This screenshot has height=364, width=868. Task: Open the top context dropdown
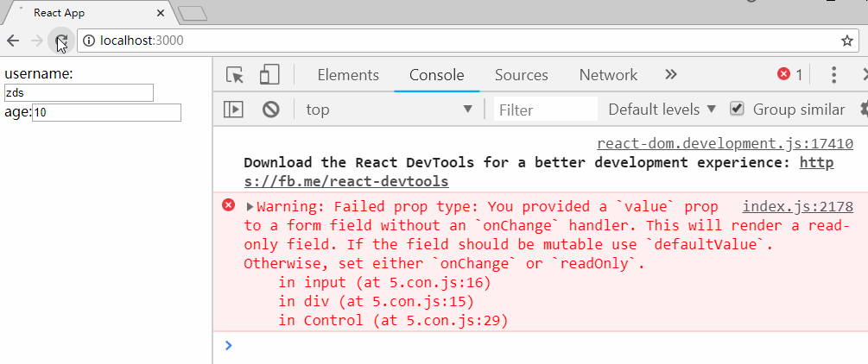tap(390, 110)
